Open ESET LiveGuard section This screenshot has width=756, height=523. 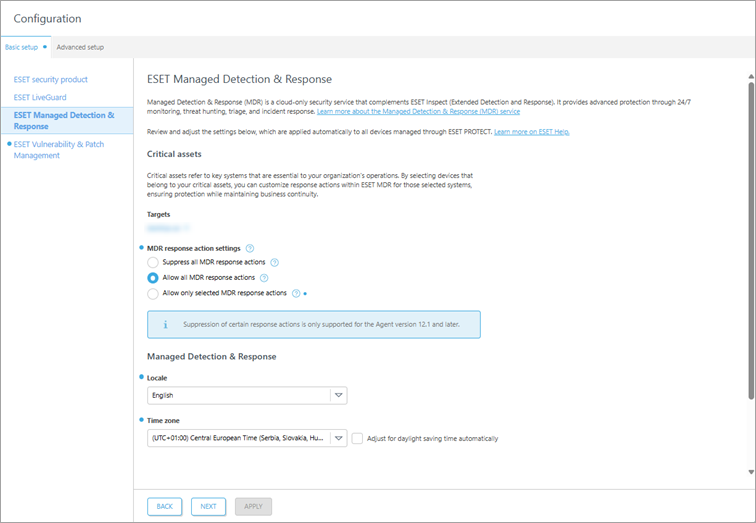40,97
